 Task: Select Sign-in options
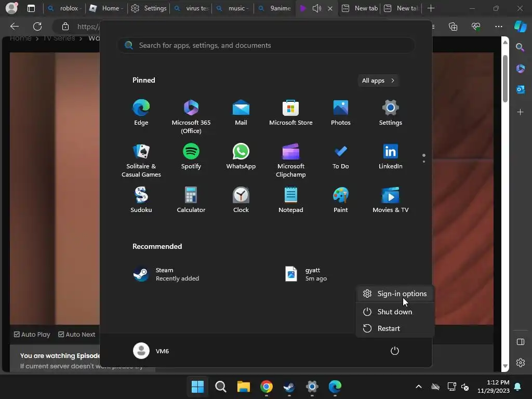pyautogui.click(x=395, y=294)
